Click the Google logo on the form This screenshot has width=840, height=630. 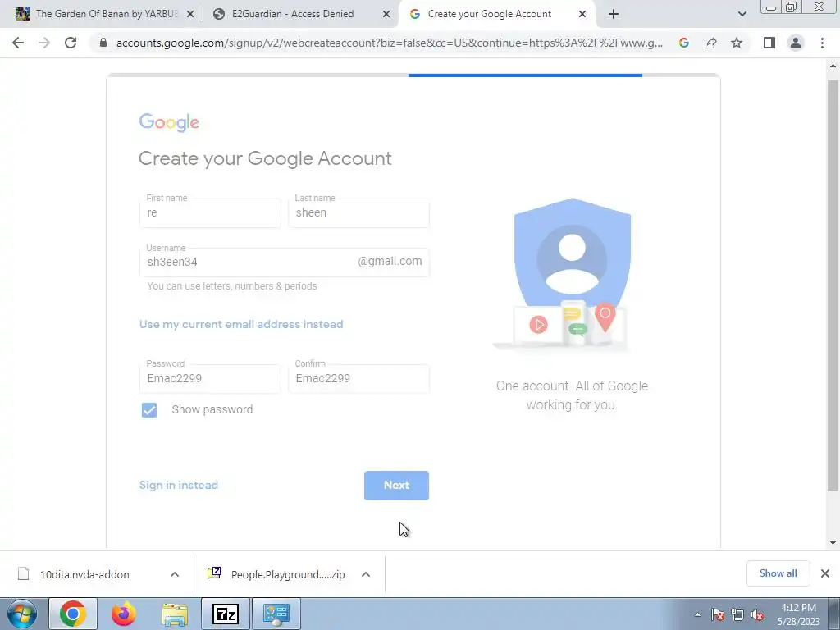point(169,123)
